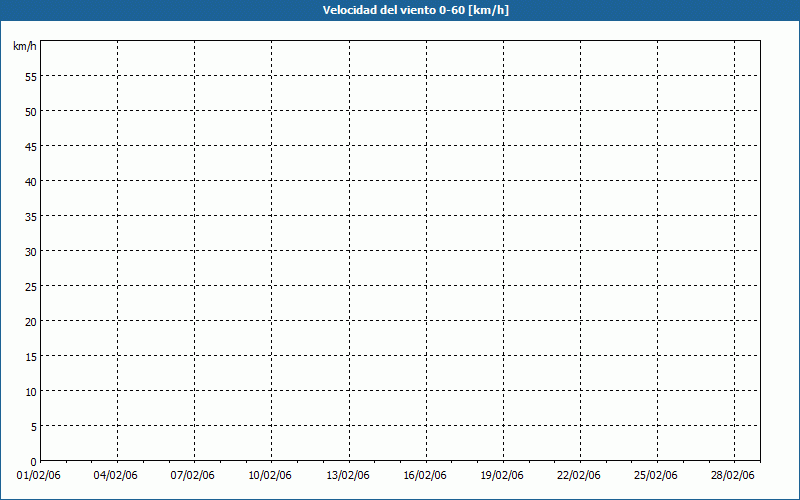The image size is (800, 500).
Task: Click the 50 y-axis label
Action: 31,111
